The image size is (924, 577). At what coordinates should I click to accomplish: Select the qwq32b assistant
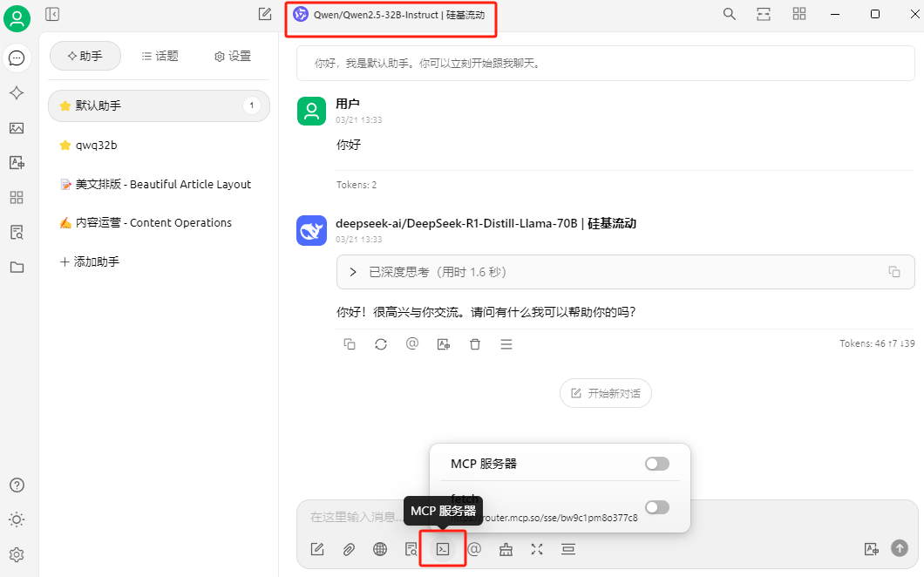[x=160, y=145]
